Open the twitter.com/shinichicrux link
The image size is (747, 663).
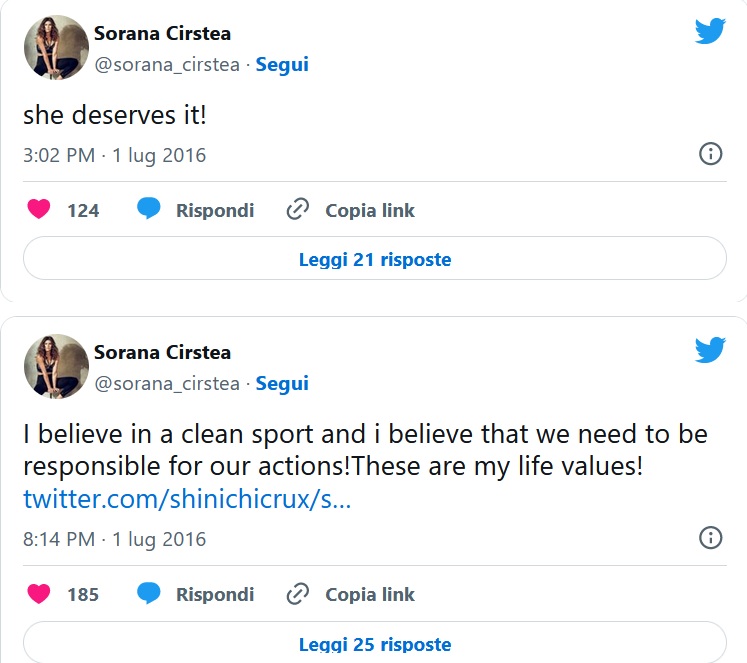[x=187, y=498]
